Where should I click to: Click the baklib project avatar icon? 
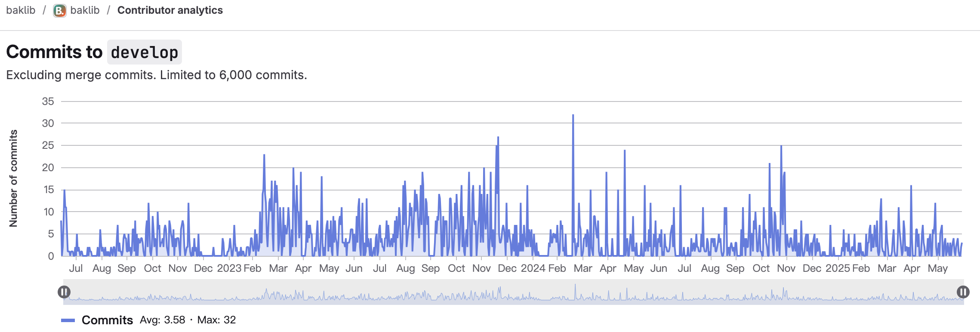pyautogui.click(x=59, y=11)
